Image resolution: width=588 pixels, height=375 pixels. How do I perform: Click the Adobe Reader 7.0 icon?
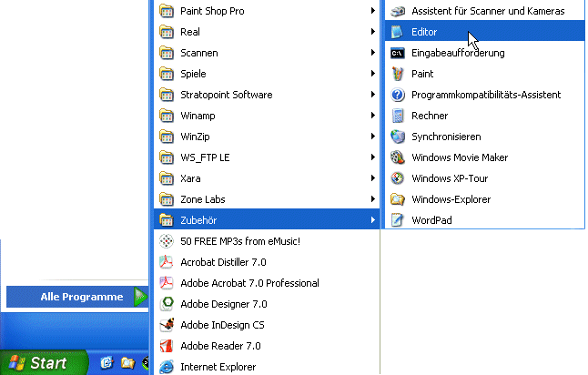(x=166, y=346)
